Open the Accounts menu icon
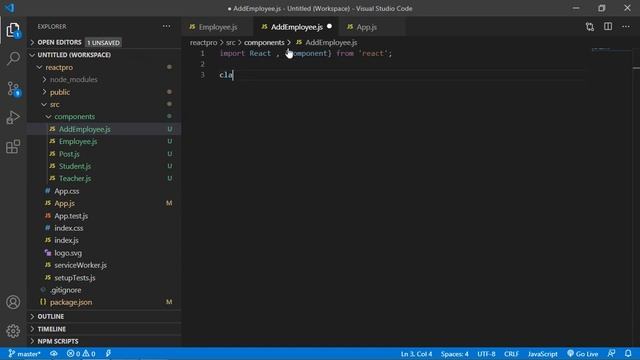 point(13,302)
